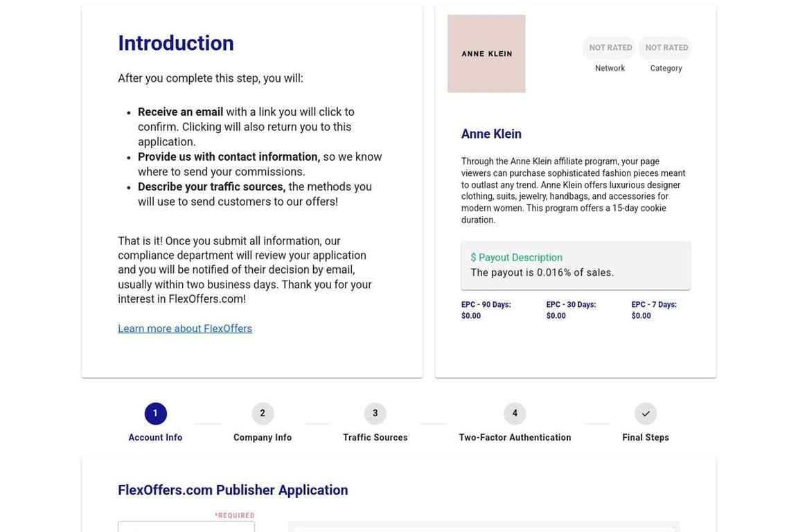The height and width of the screenshot is (532, 798).
Task: Click the Final Steps label
Action: pos(646,437)
